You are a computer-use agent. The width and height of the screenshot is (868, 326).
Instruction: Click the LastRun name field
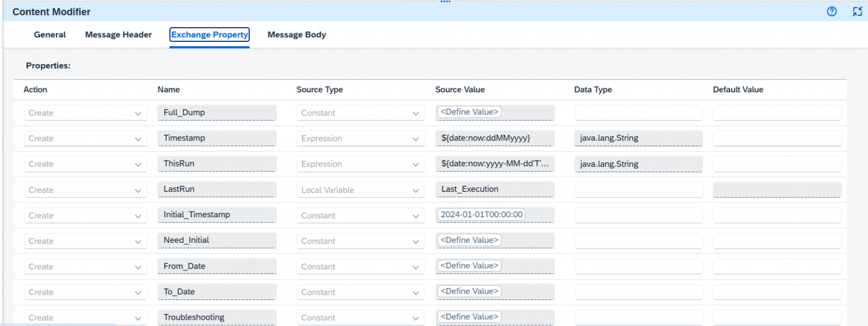click(x=217, y=189)
